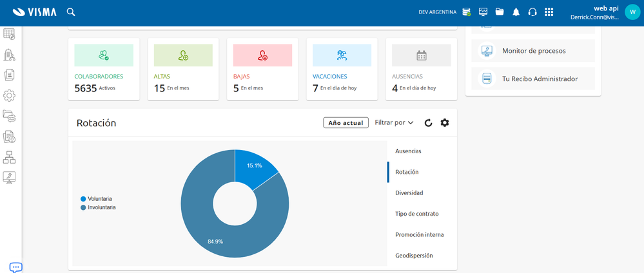The height and width of the screenshot is (273, 644).
Task: Click the 15 En el mes value
Action: coord(171,88)
